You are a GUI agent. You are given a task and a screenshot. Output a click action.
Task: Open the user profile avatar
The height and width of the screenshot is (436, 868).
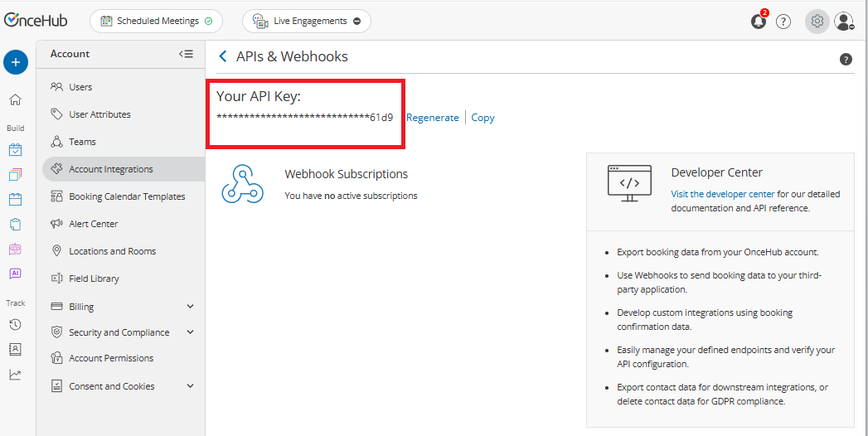(x=844, y=22)
